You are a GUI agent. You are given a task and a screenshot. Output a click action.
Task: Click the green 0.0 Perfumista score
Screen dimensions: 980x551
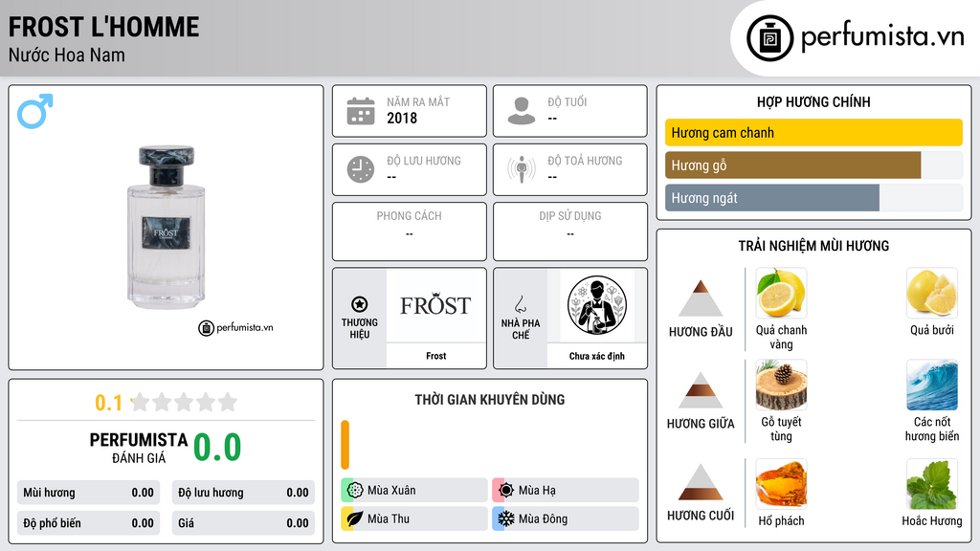217,448
